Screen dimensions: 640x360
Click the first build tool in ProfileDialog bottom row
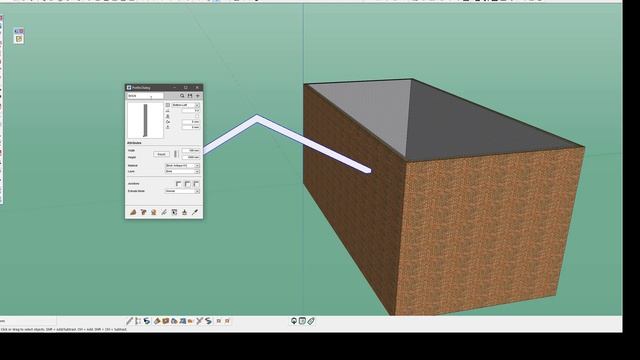coord(133,212)
